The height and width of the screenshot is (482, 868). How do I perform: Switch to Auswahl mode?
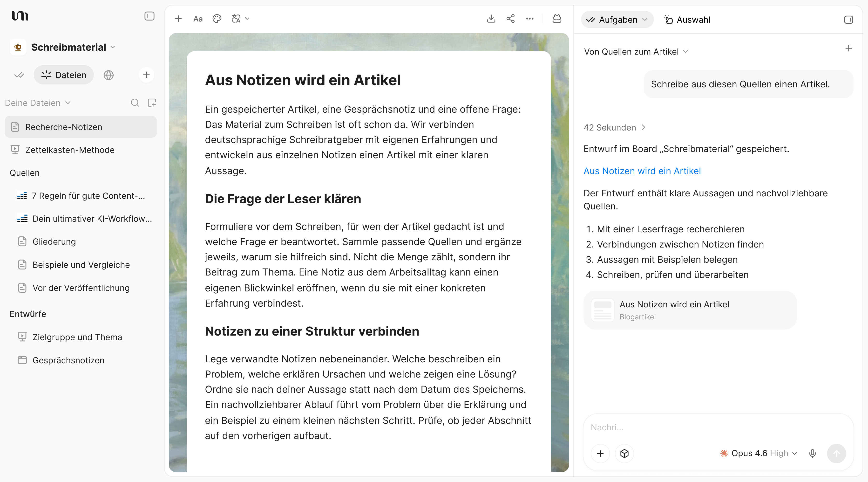point(687,20)
